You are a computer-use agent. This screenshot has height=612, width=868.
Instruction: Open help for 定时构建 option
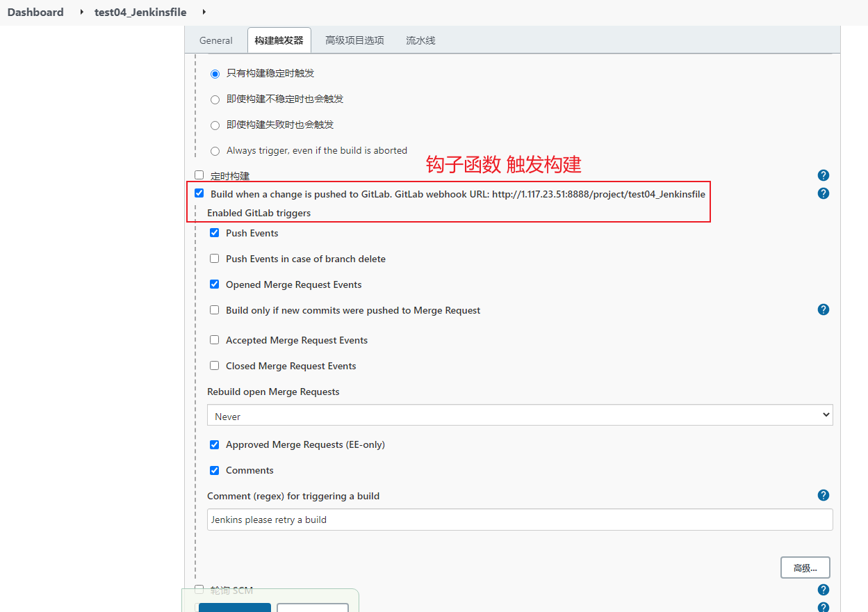click(824, 175)
